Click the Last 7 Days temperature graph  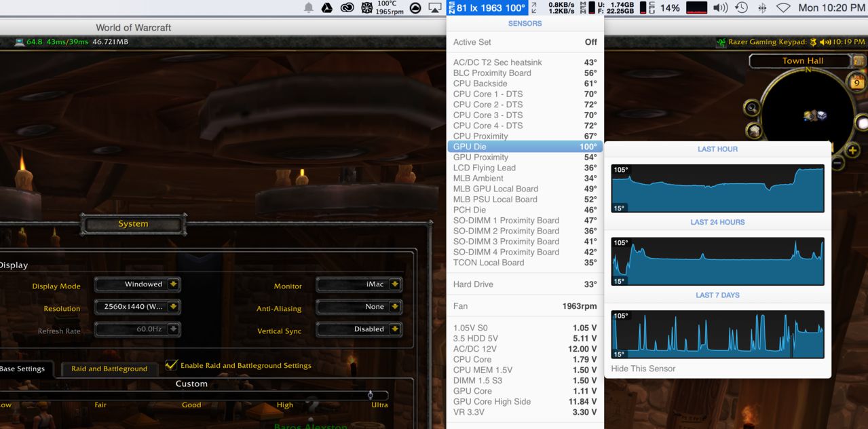pyautogui.click(x=717, y=335)
